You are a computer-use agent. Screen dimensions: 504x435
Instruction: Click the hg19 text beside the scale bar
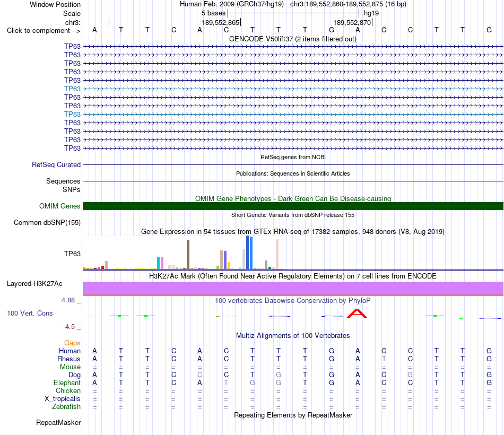tap(371, 13)
